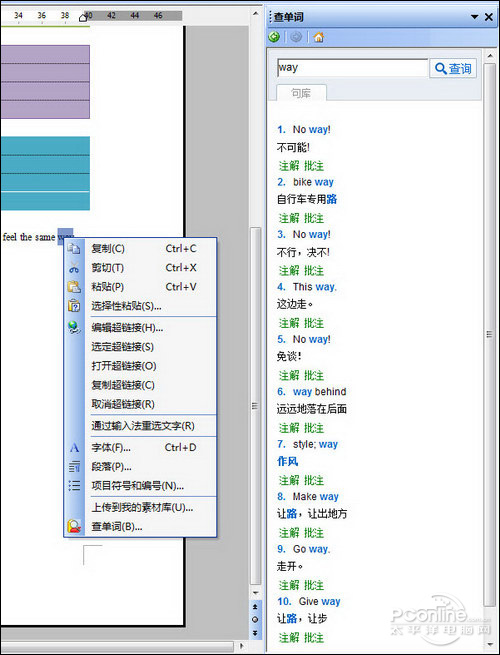Screen dimensions: 500x655
Task: Click the text "bike way" in results
Action: tap(313, 182)
